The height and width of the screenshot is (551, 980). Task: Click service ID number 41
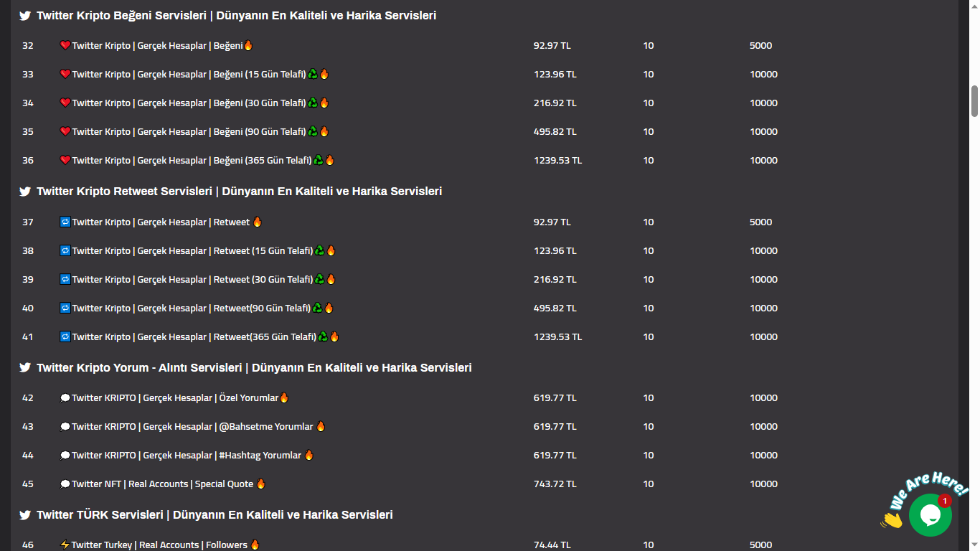[28, 336]
